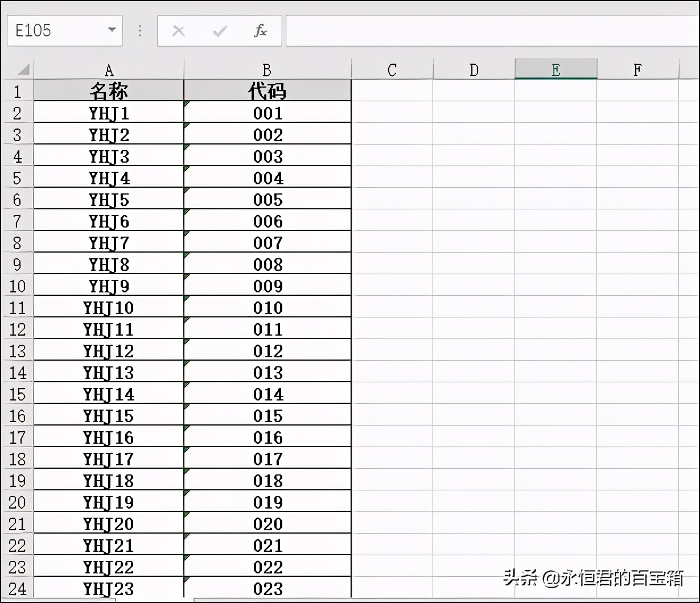Open the Insert Function fx icon
This screenshot has height=603, width=700.
tap(261, 31)
